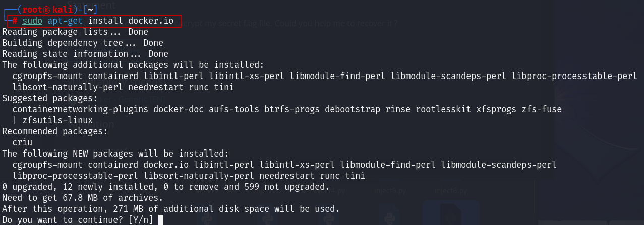
Task: Click the 'Recommended packages:' heading line
Action: click(55, 131)
